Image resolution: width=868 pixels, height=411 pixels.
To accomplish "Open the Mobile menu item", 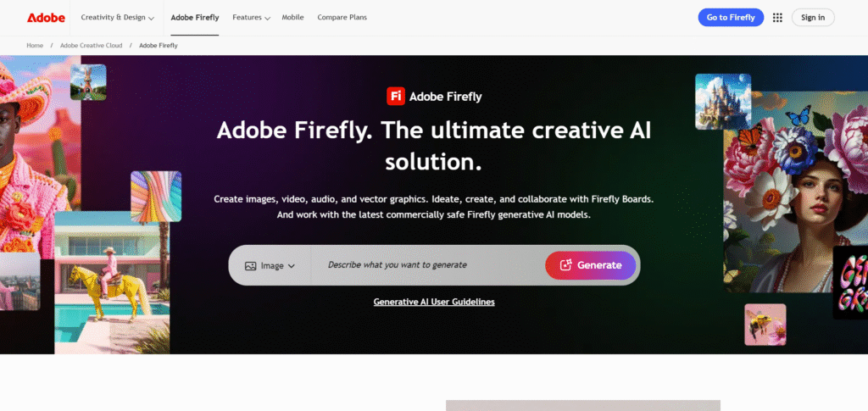I will pyautogui.click(x=293, y=17).
